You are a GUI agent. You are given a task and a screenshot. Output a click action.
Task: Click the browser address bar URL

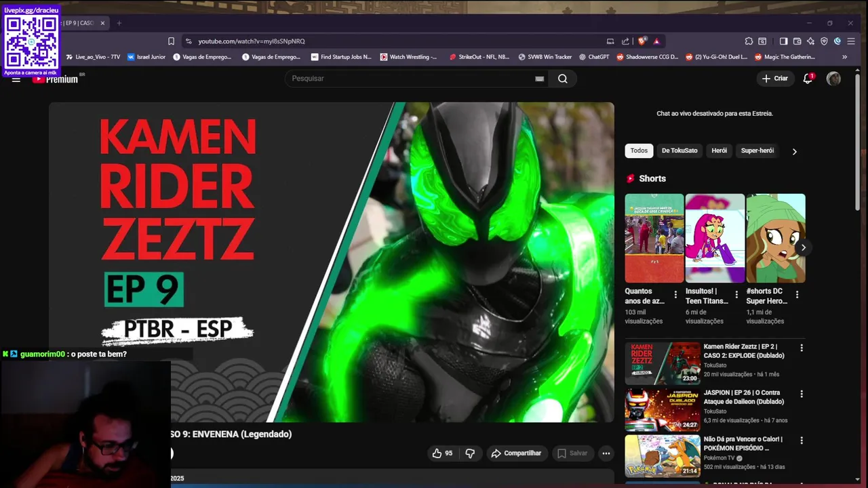[252, 41]
